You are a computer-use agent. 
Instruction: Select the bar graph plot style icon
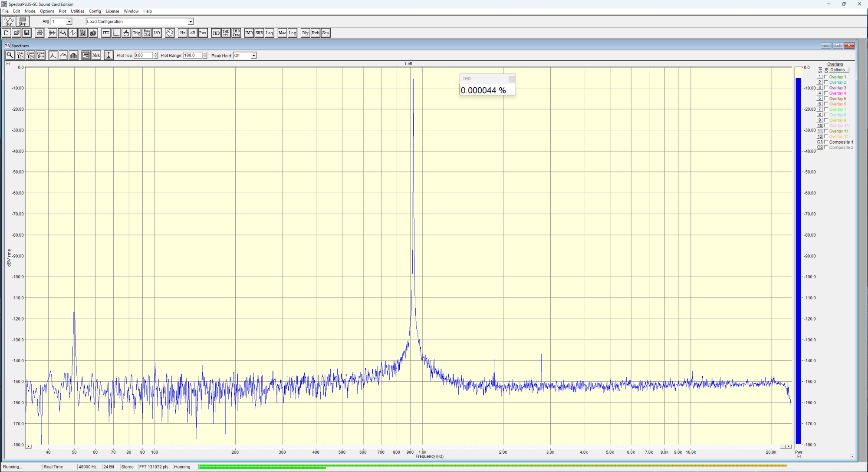[73, 55]
